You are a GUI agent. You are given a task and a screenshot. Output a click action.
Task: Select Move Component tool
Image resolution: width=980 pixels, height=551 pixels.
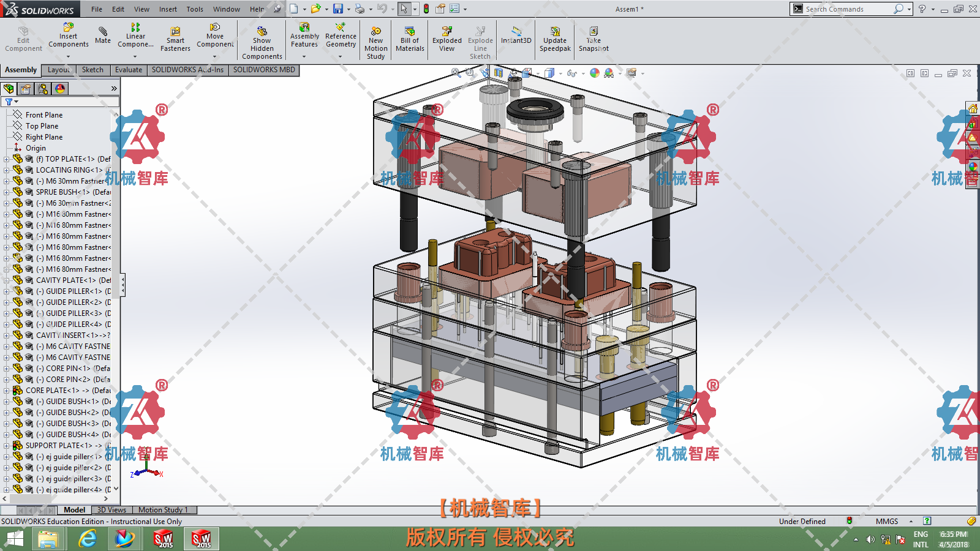click(215, 35)
